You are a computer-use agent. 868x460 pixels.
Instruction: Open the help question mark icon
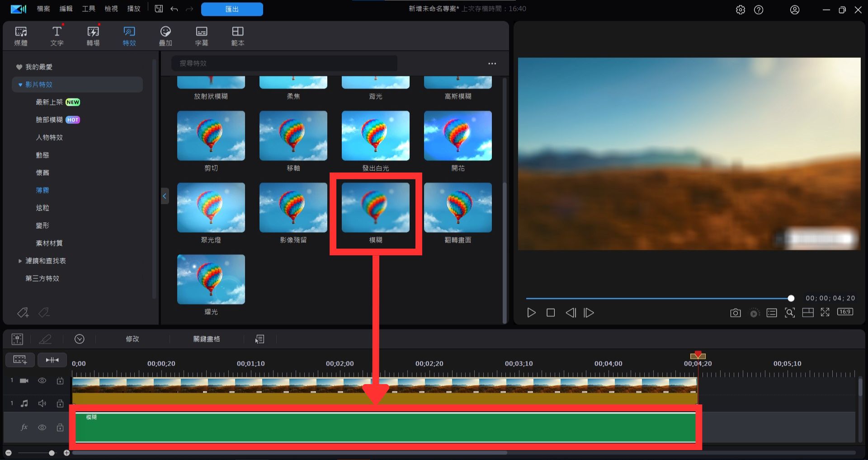(x=759, y=9)
